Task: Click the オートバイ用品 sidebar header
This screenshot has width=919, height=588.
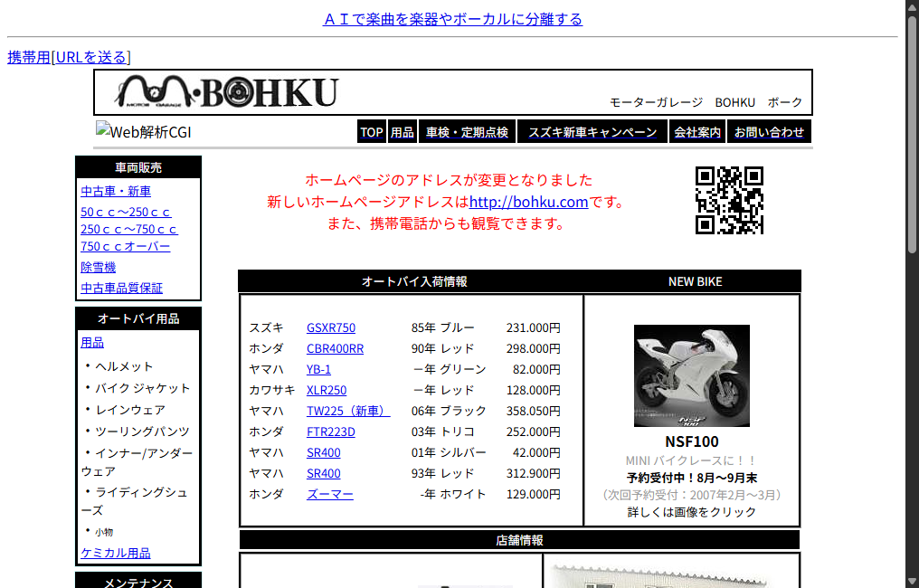Action: tap(138, 319)
